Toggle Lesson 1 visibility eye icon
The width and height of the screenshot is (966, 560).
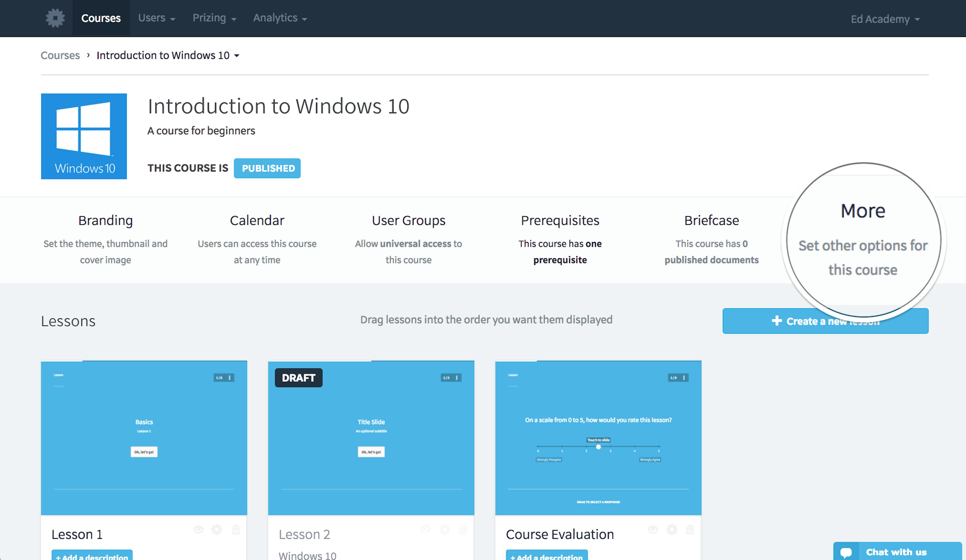pyautogui.click(x=198, y=530)
